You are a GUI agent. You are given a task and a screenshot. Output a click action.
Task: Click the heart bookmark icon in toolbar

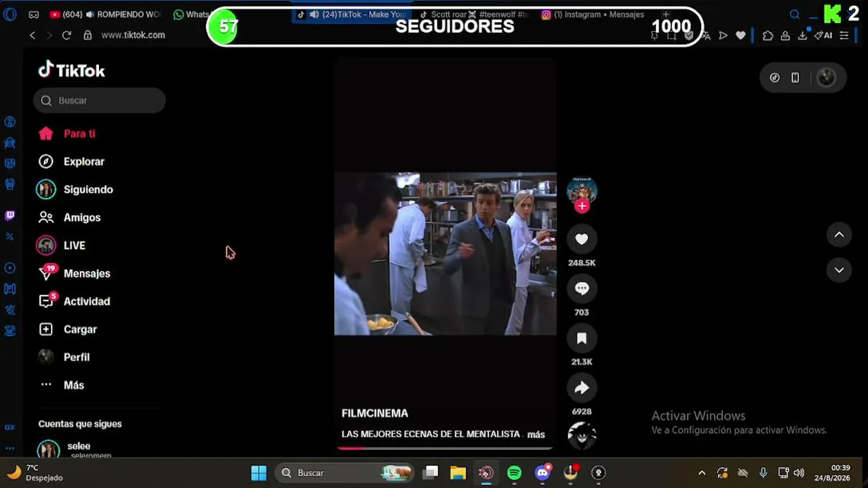[741, 35]
